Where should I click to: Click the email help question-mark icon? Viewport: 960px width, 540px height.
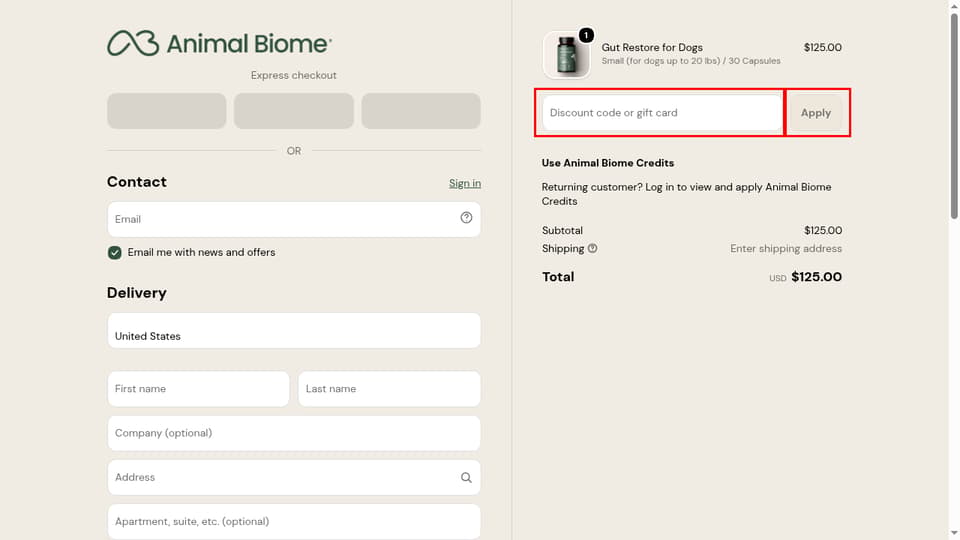pyautogui.click(x=466, y=218)
